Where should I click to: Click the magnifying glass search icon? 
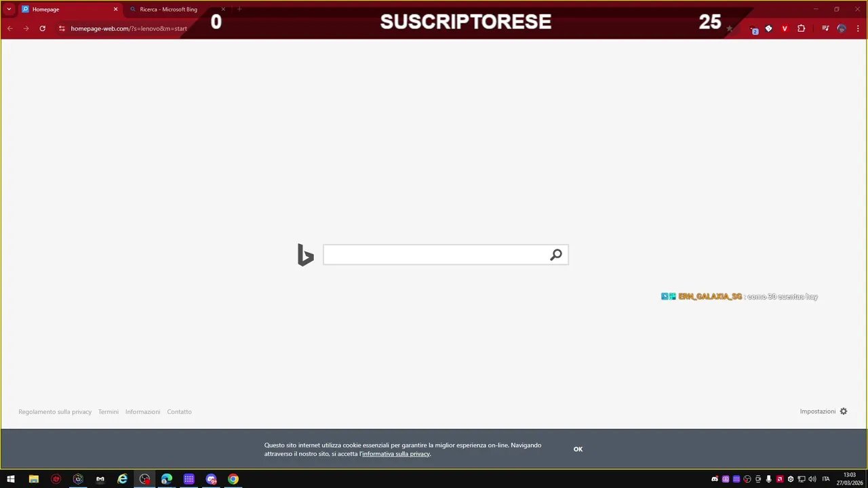pyautogui.click(x=556, y=255)
